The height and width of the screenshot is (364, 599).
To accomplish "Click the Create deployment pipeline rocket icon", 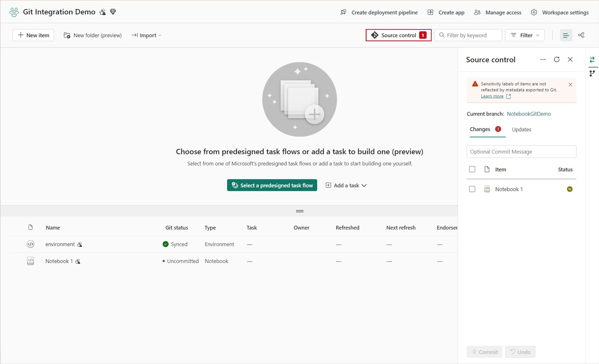I will click(343, 12).
